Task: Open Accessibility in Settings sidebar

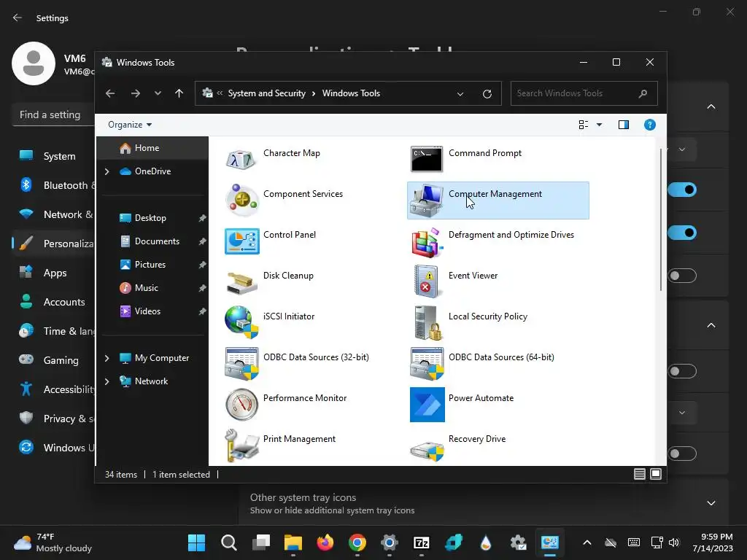Action: pyautogui.click(x=53, y=389)
